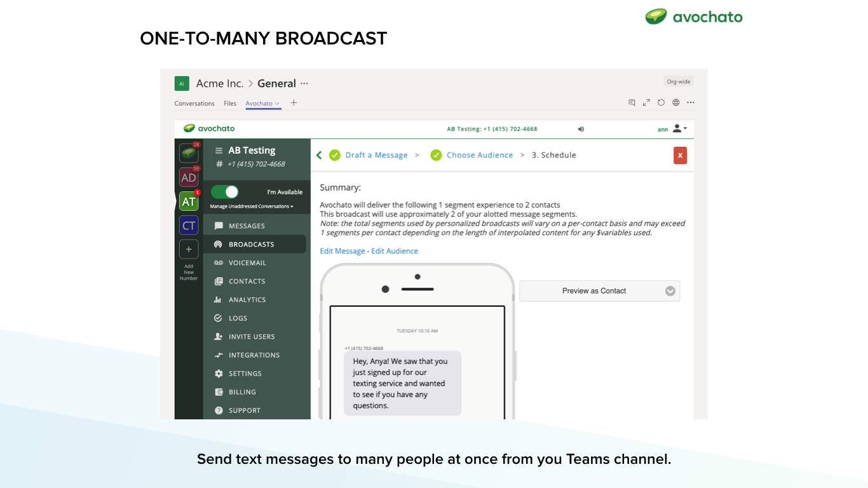This screenshot has height=488, width=868.
Task: Close the broadcast wizard with red X
Action: pos(680,155)
